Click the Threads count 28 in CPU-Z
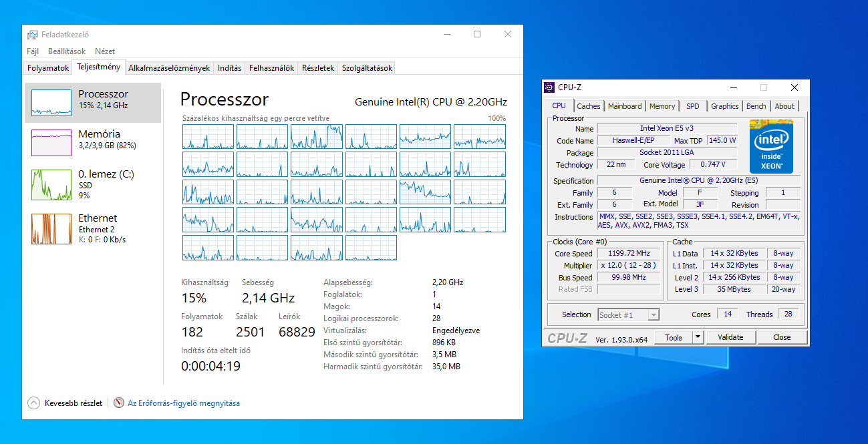Image resolution: width=868 pixels, height=444 pixels. [x=788, y=314]
